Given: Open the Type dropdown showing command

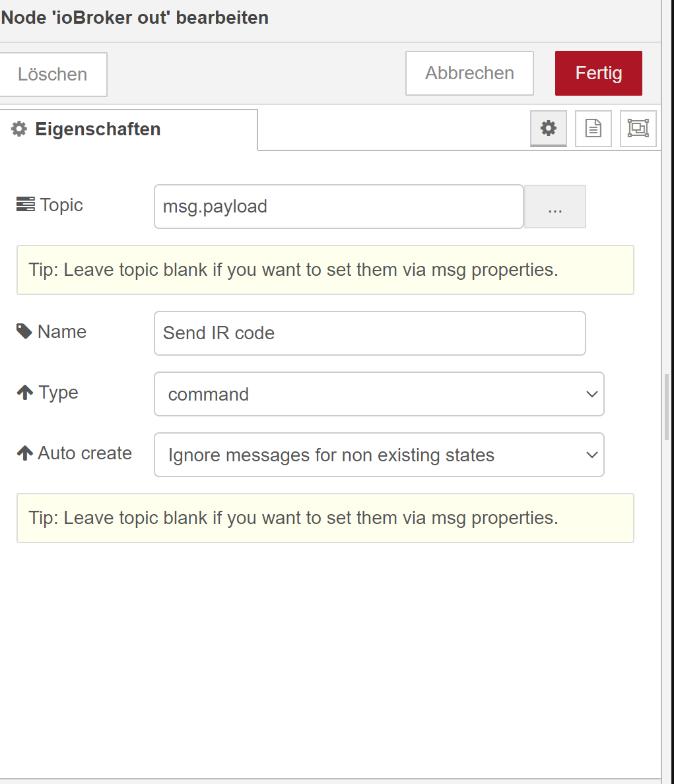Looking at the screenshot, I should coord(379,394).
